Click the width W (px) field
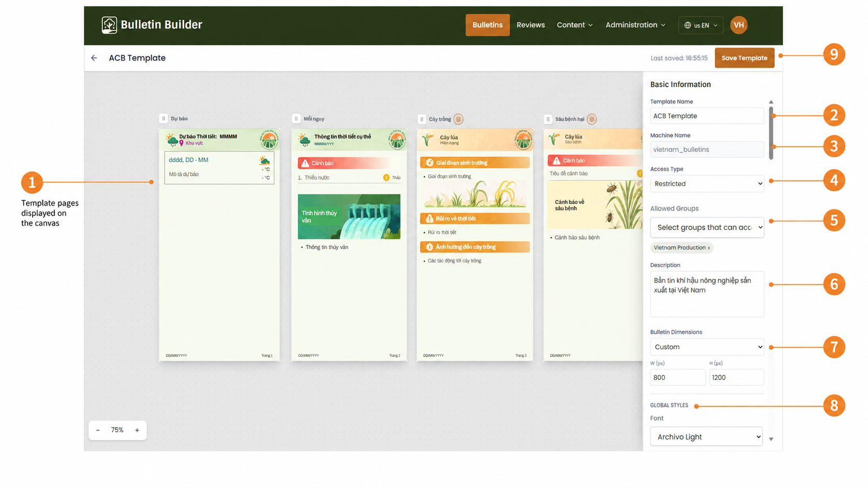 tap(677, 377)
